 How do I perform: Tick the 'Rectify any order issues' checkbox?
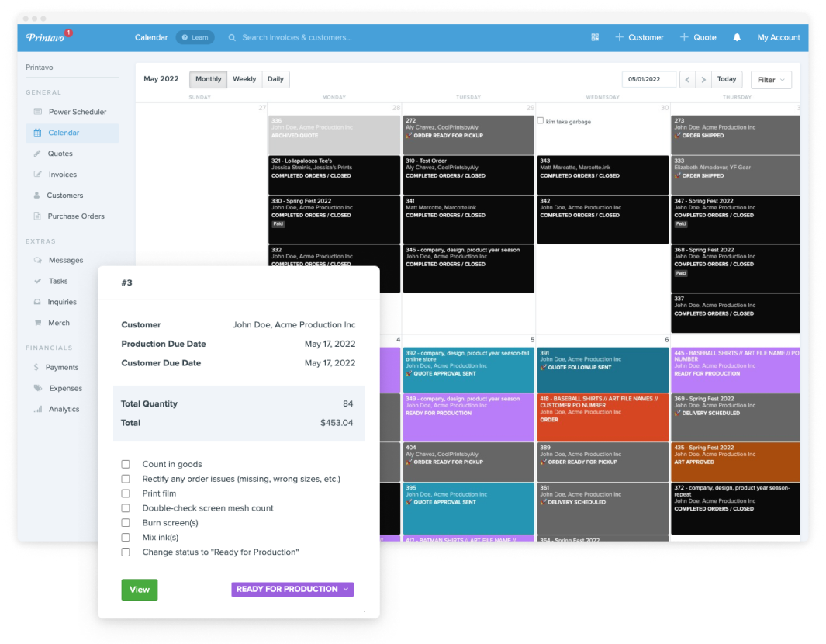[x=126, y=479]
